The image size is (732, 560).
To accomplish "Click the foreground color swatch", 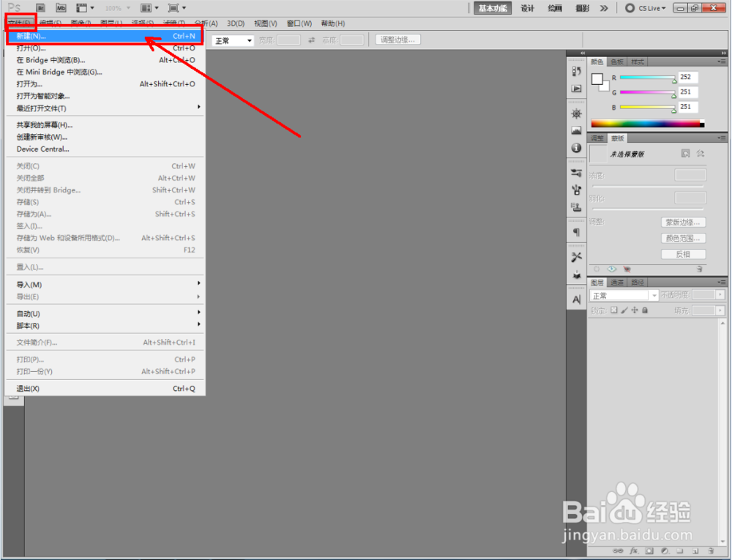I will point(597,79).
